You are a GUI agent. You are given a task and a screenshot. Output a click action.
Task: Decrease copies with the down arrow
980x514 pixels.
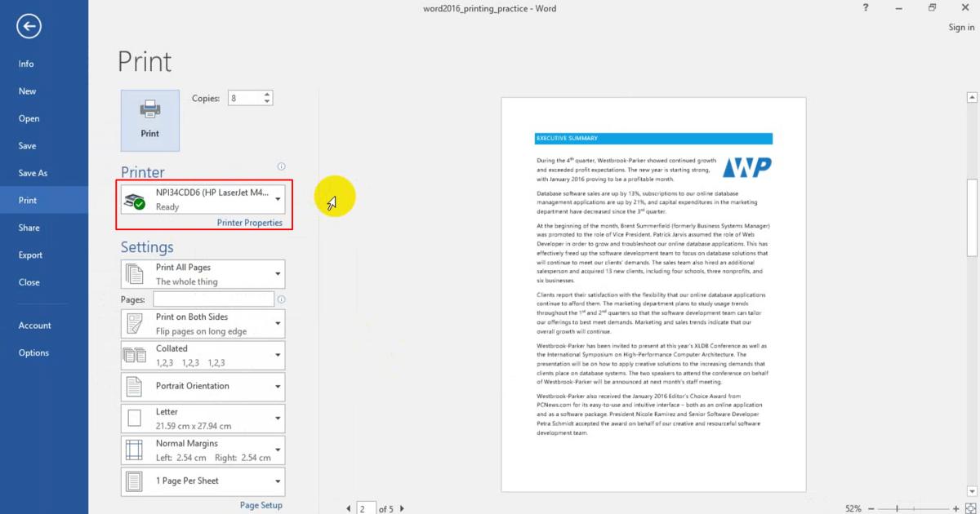pyautogui.click(x=267, y=102)
